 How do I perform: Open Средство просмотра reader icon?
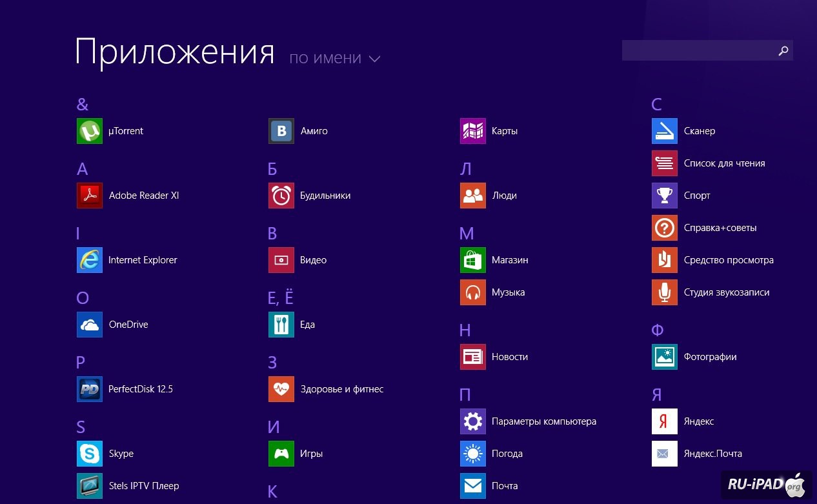tap(665, 260)
